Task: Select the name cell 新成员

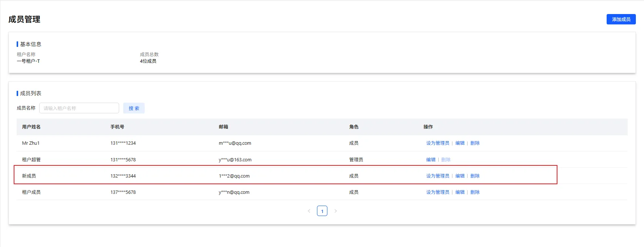Action: [x=29, y=176]
